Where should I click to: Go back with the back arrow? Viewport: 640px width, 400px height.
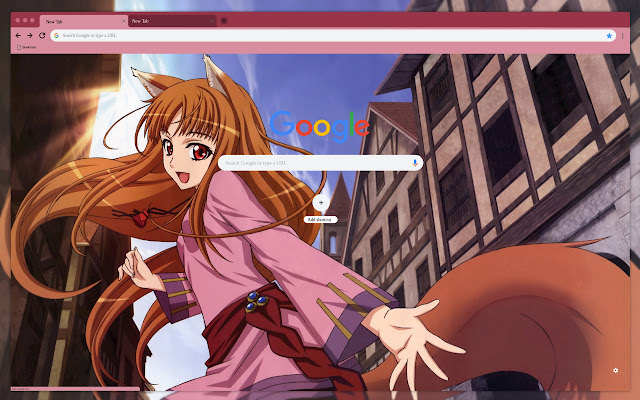tap(18, 36)
